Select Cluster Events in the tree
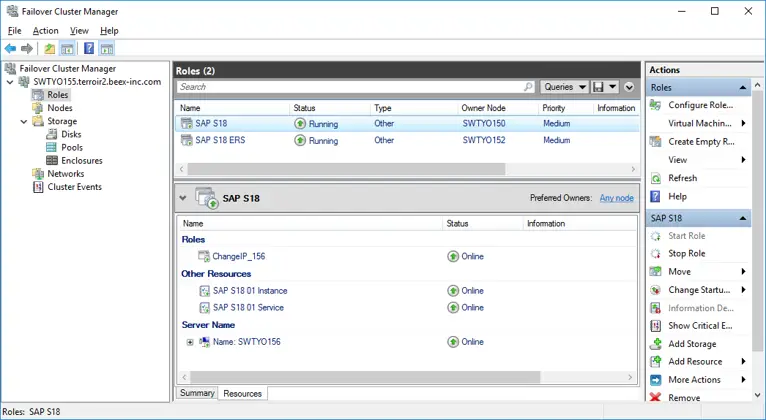This screenshot has width=766, height=420. (x=74, y=187)
